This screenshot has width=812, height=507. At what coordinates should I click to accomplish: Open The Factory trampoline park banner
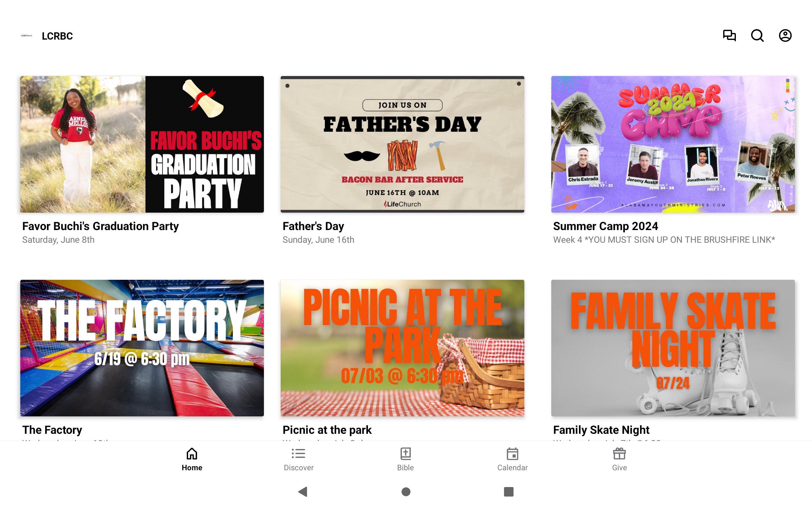tap(142, 348)
